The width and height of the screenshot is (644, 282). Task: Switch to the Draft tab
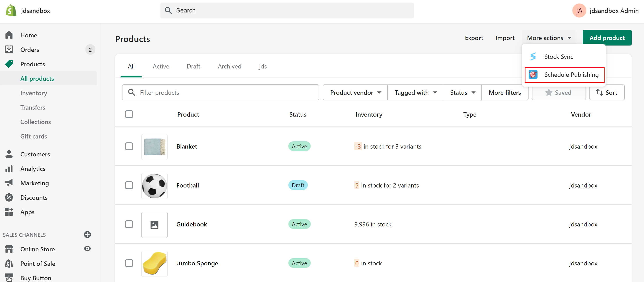pyautogui.click(x=193, y=66)
